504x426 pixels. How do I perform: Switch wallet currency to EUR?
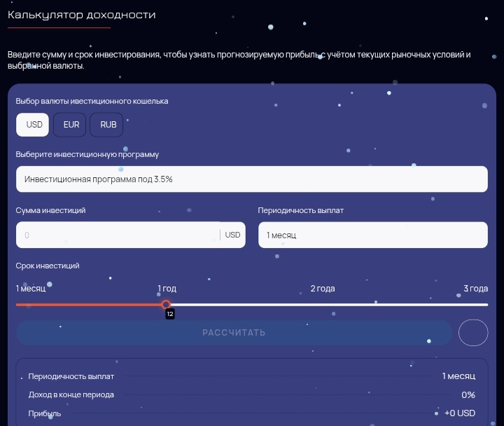click(71, 125)
